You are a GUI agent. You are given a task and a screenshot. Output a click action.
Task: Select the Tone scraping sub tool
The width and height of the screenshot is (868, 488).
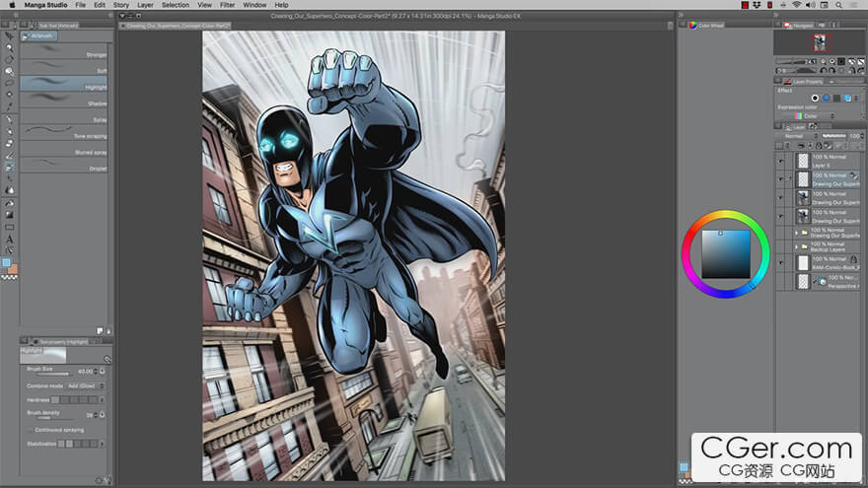[64, 133]
